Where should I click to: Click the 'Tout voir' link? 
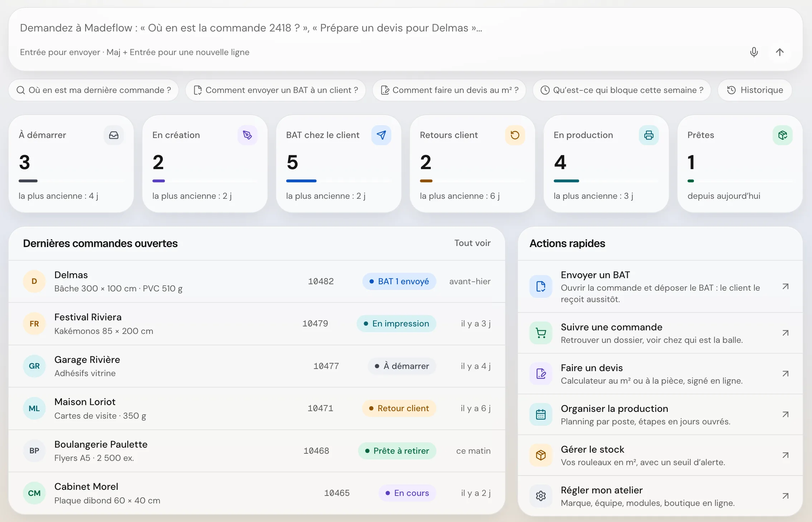click(x=472, y=243)
